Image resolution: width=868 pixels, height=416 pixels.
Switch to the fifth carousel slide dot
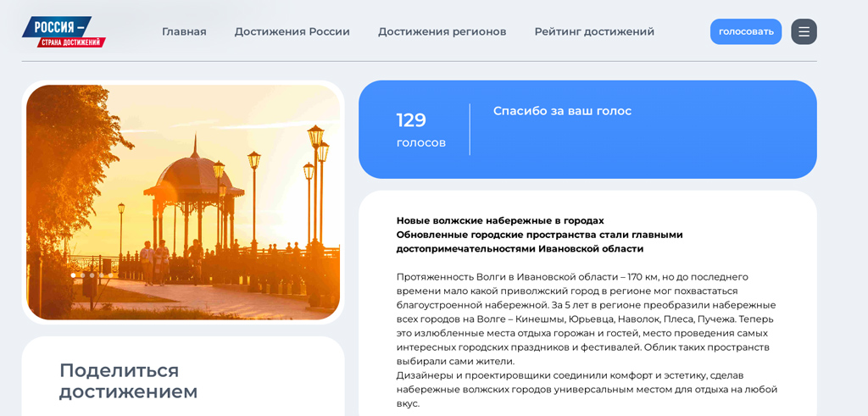[x=111, y=275]
